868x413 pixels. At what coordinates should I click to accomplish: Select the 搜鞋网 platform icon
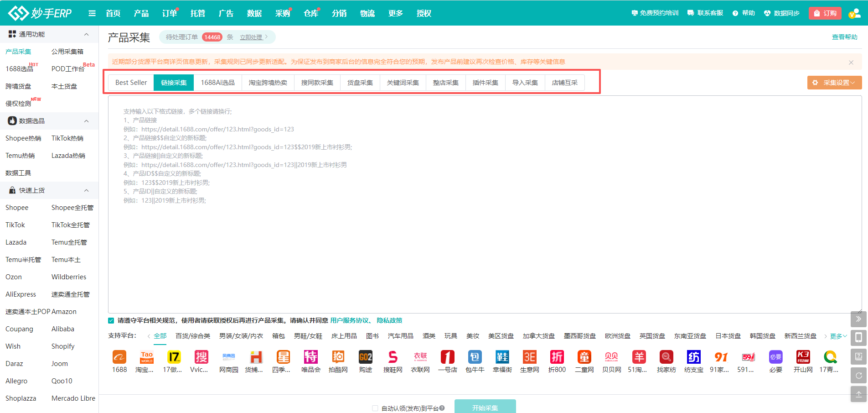click(x=393, y=356)
